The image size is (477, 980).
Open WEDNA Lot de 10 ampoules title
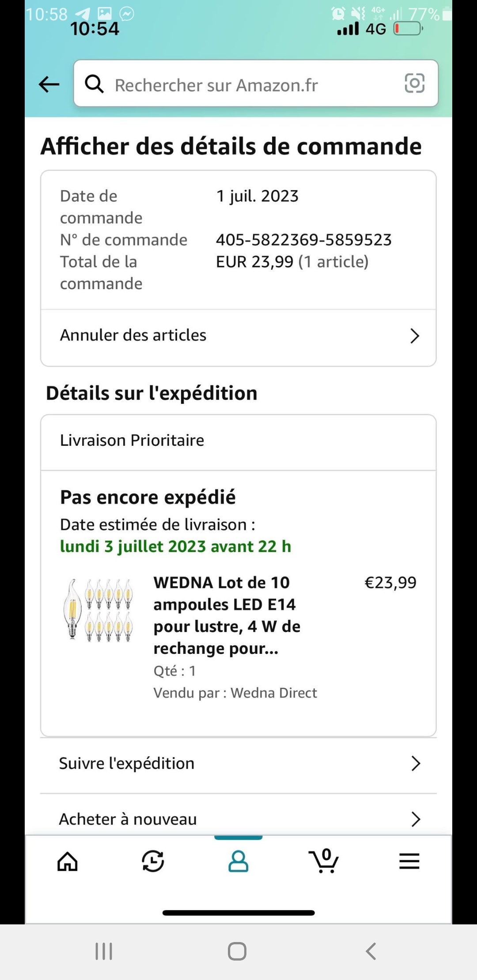point(227,615)
